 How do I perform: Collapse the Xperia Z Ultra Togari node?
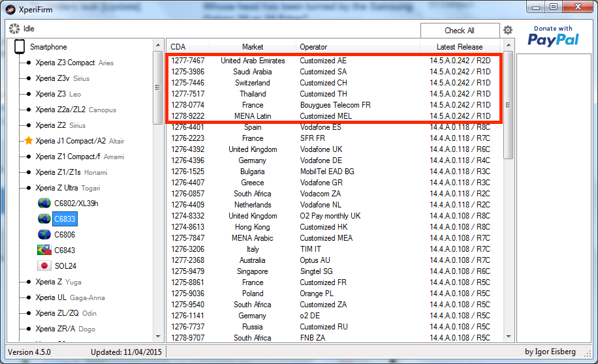[29, 187]
